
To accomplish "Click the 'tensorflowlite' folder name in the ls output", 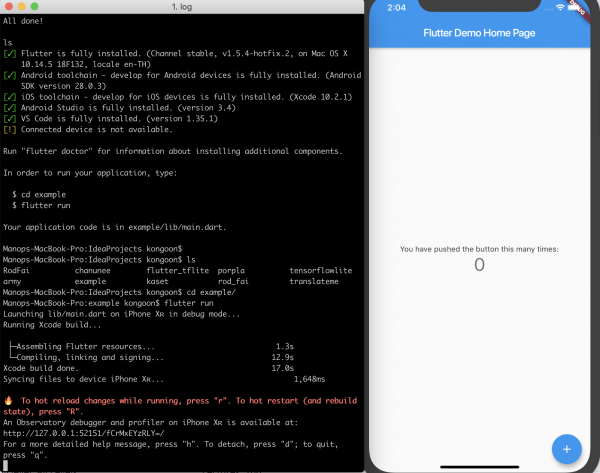I will pos(321,271).
